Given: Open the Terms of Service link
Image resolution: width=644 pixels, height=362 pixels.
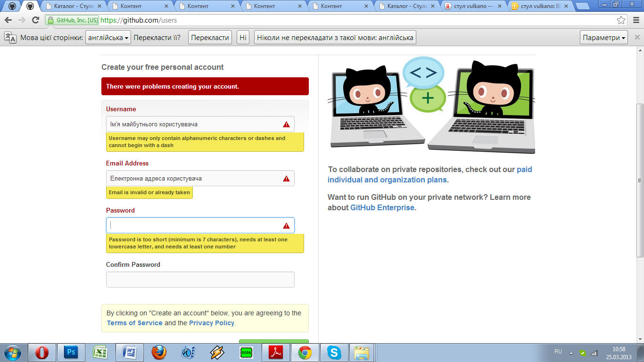Looking at the screenshot, I should (x=134, y=323).
